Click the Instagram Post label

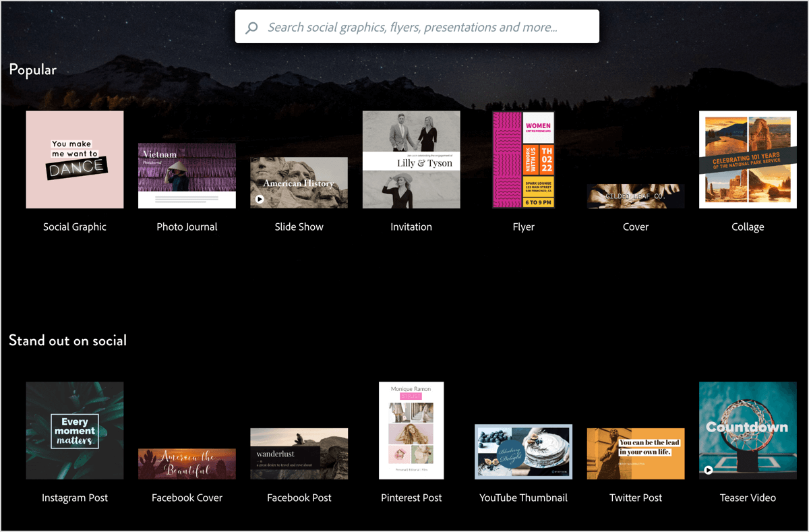pyautogui.click(x=75, y=498)
